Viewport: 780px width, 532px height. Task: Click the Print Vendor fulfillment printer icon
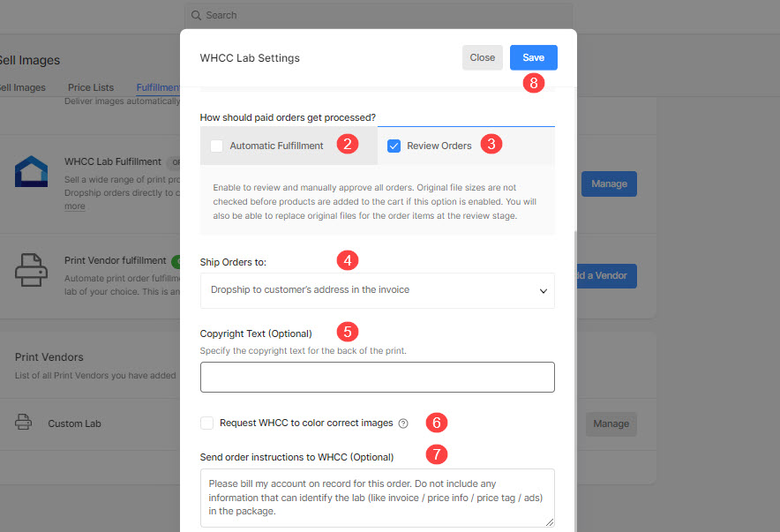click(x=32, y=270)
